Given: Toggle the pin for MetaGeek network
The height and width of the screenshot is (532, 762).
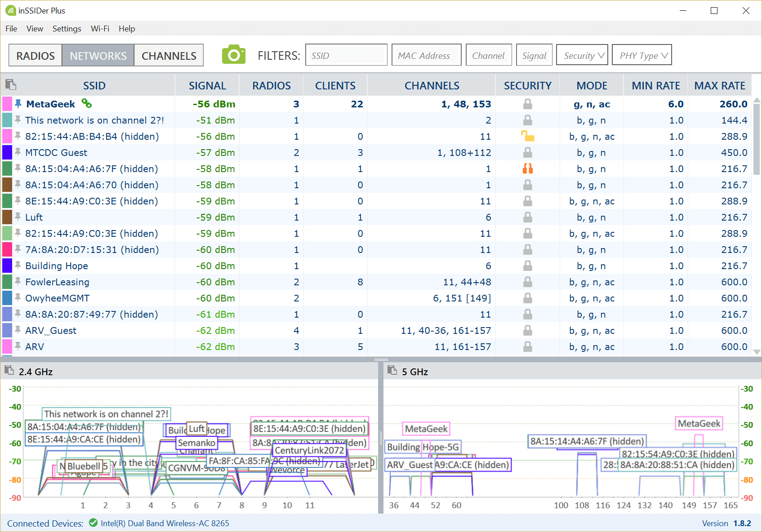Looking at the screenshot, I should click(18, 104).
